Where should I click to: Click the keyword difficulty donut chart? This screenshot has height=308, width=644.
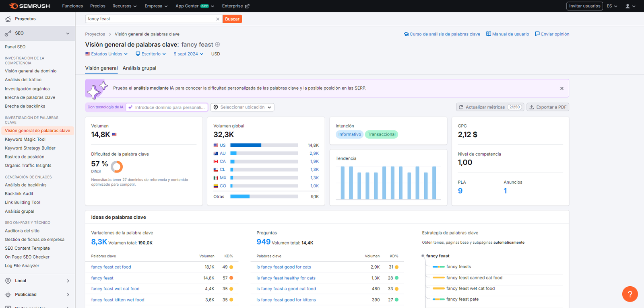(x=117, y=166)
